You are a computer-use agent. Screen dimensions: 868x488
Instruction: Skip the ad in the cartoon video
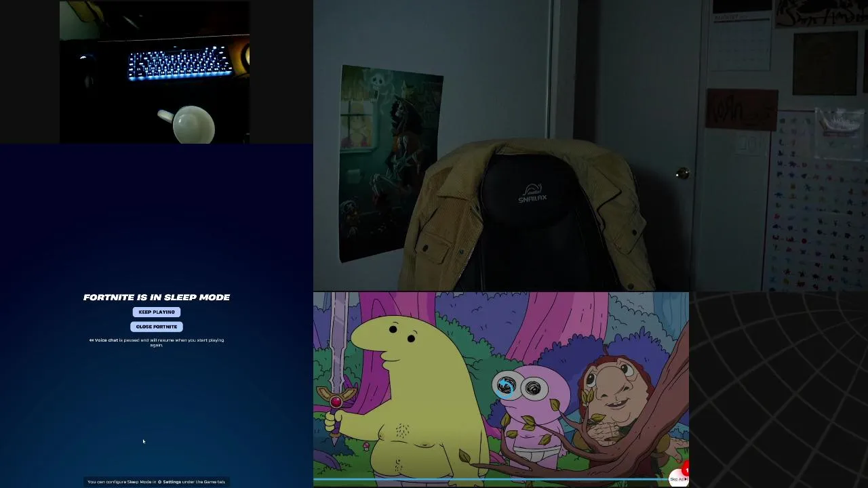pyautogui.click(x=678, y=479)
